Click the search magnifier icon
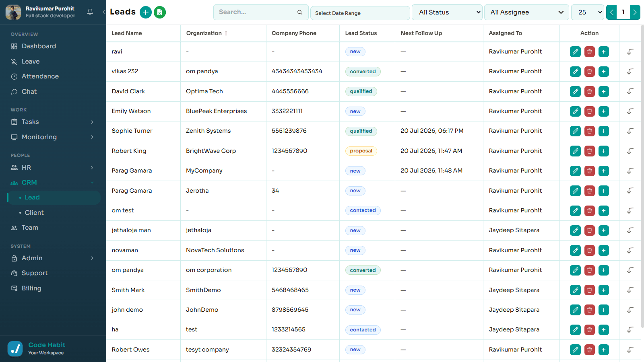Screen dimensions: 644x362 [x=300, y=12]
